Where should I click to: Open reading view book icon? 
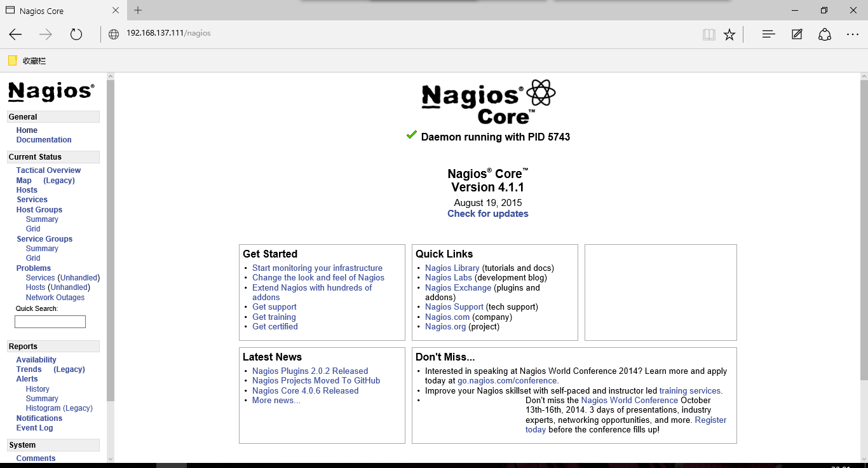coord(709,34)
